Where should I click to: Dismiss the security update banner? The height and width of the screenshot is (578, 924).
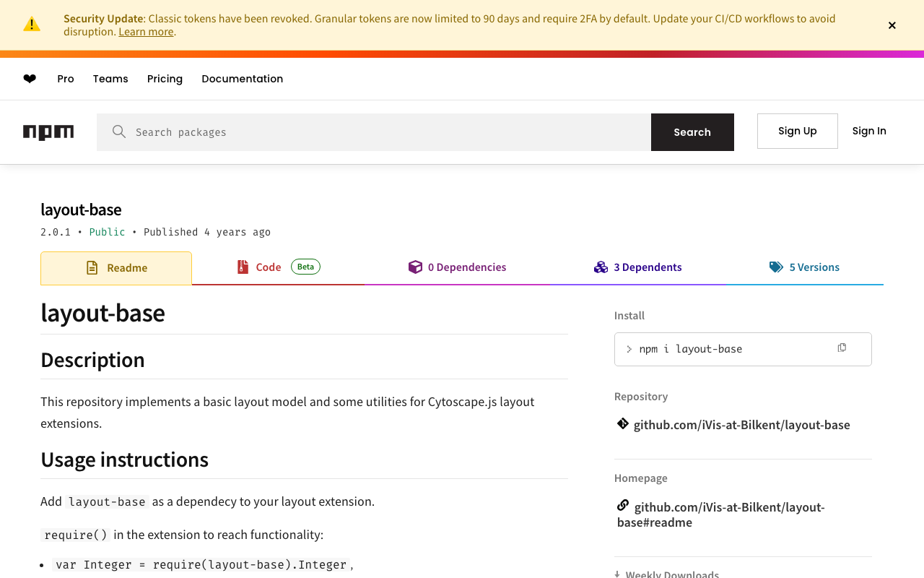click(892, 25)
